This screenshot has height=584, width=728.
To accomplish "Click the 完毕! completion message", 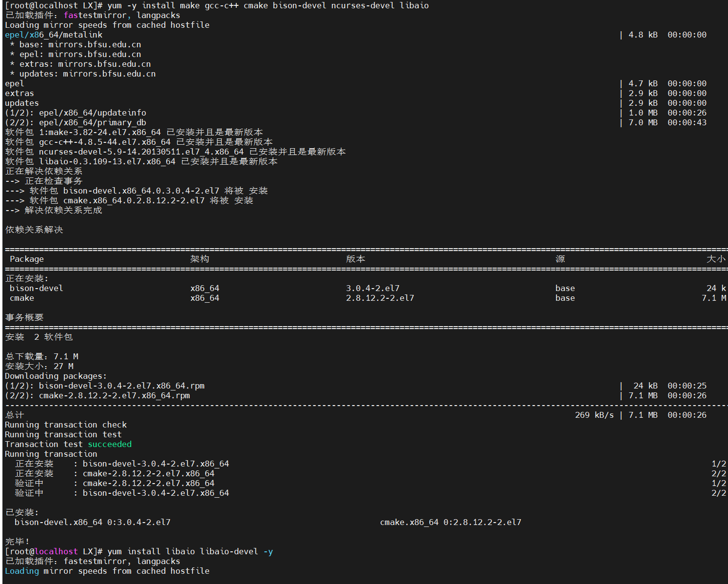I will (x=14, y=542).
